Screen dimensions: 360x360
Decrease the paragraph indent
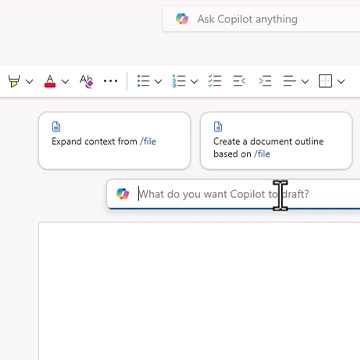[239, 81]
